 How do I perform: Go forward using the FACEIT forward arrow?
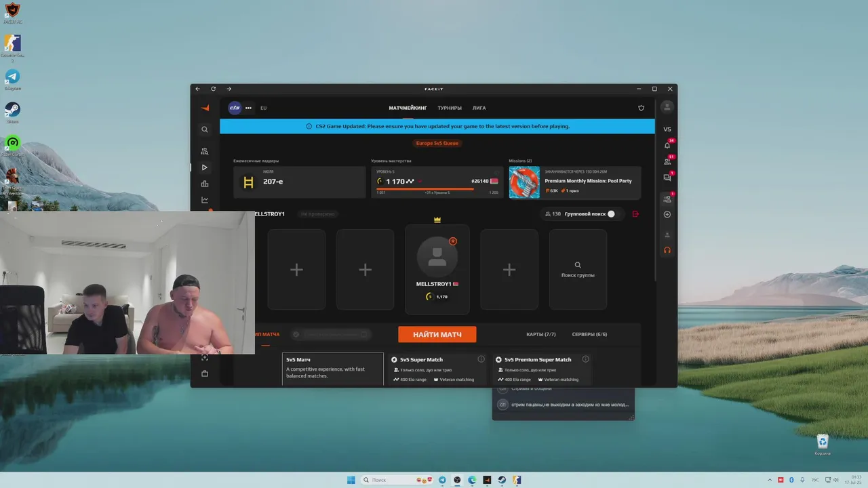point(229,89)
